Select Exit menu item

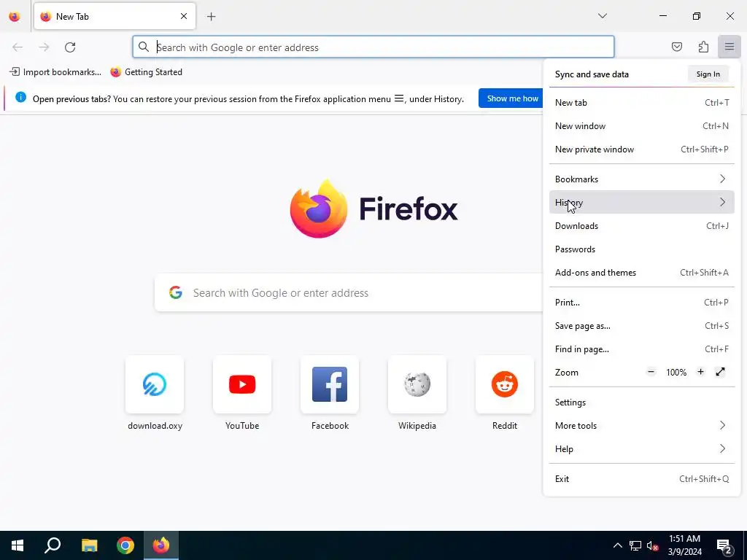pyautogui.click(x=642, y=479)
